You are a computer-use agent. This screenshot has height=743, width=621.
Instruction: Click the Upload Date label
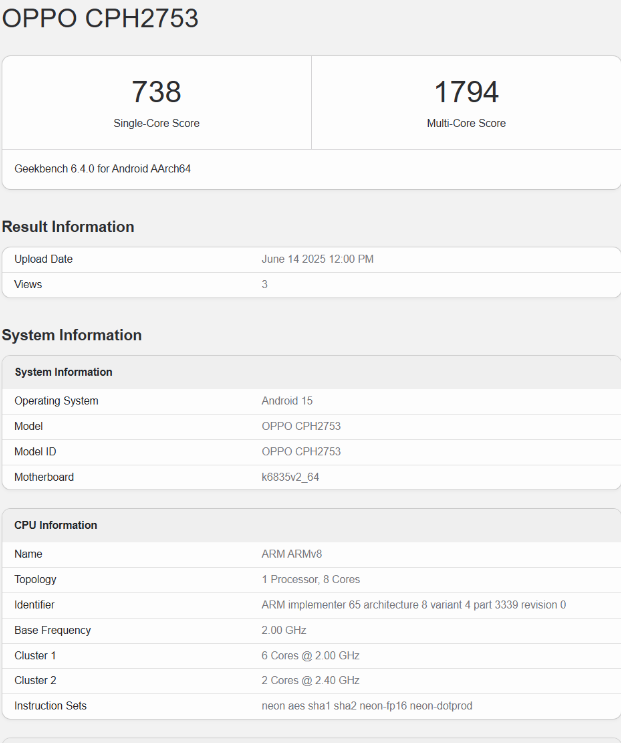43,259
